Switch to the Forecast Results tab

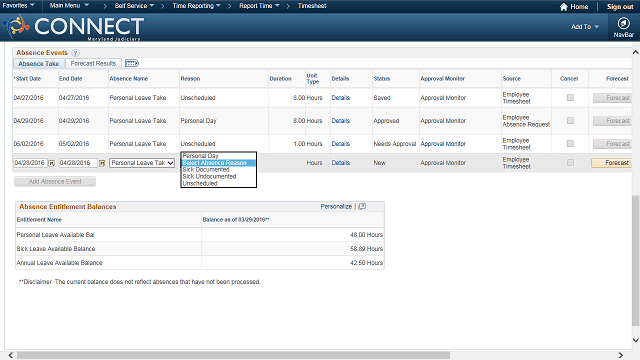click(x=93, y=64)
